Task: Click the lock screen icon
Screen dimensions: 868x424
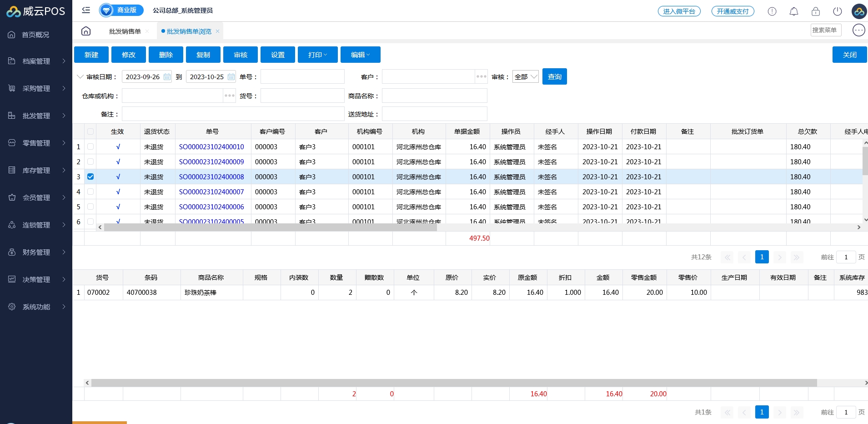Action: 815,11
